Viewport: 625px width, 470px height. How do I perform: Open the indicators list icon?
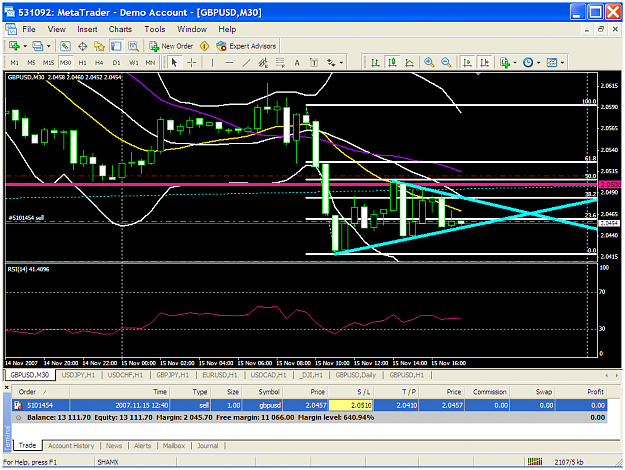(505, 63)
